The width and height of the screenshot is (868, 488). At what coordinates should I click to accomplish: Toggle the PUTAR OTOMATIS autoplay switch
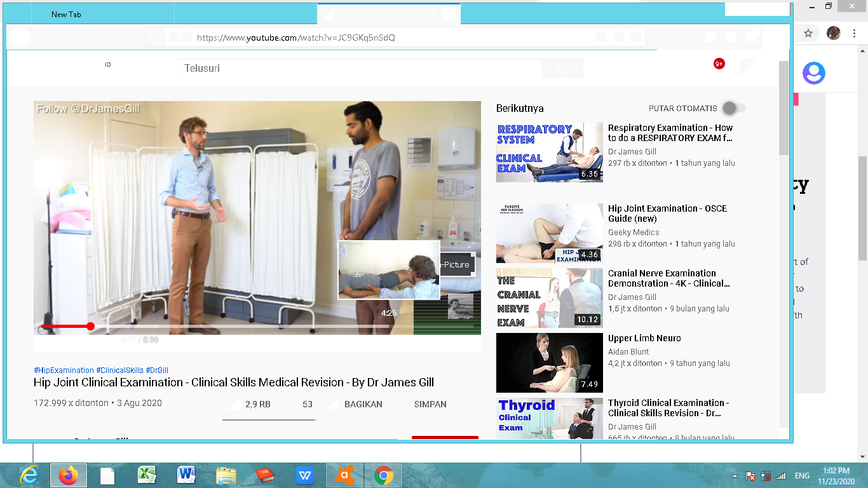734,108
